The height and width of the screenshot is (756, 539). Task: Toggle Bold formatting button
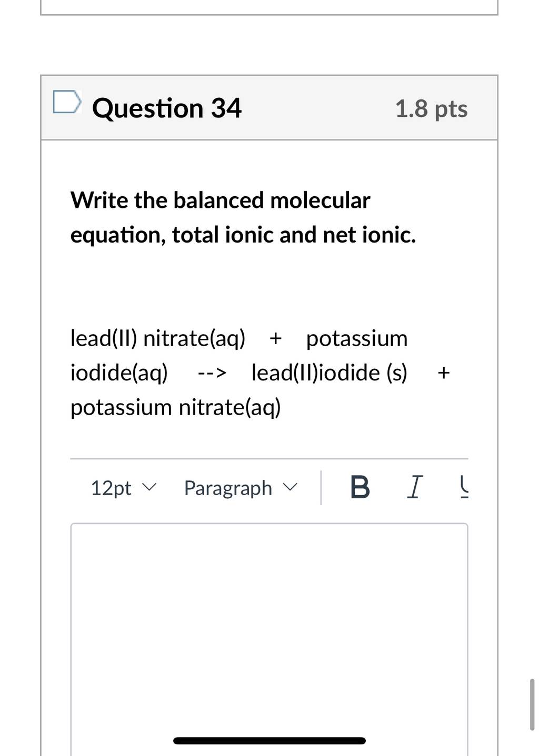point(360,487)
